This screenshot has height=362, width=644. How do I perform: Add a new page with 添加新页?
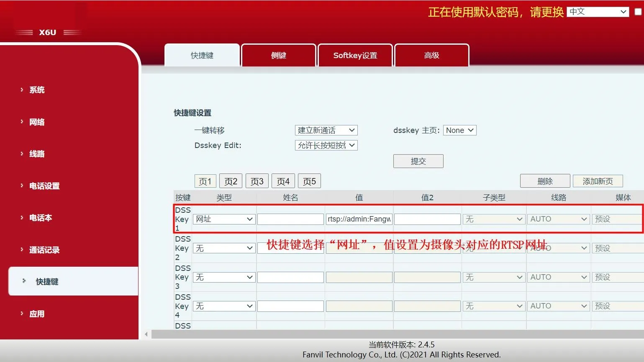(x=598, y=181)
